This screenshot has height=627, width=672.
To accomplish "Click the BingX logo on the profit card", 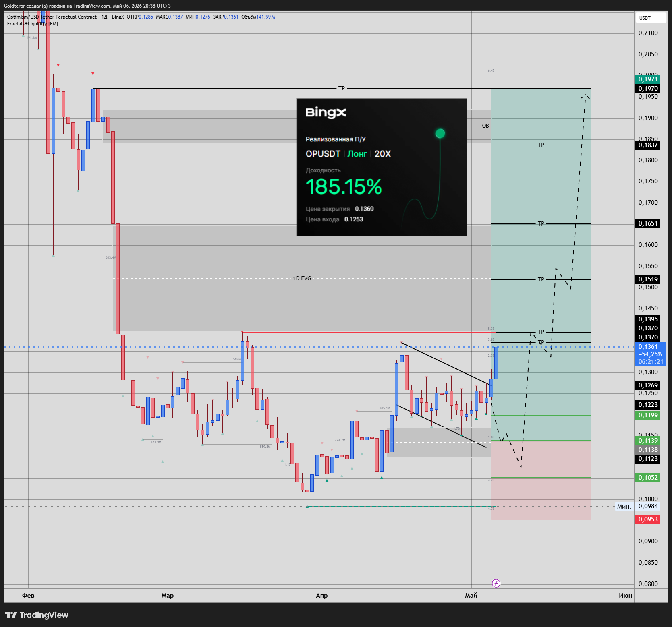I will [x=326, y=112].
